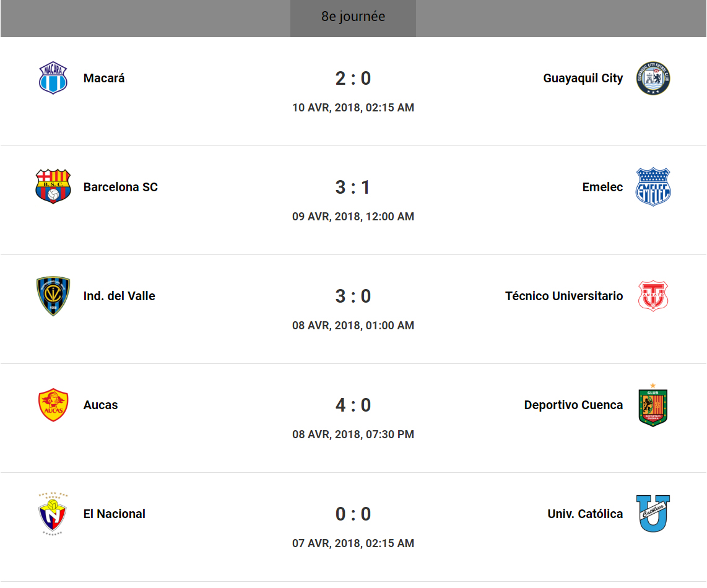Image resolution: width=707 pixels, height=588 pixels.
Task: Click the Universidad Católica crest
Action: (653, 514)
